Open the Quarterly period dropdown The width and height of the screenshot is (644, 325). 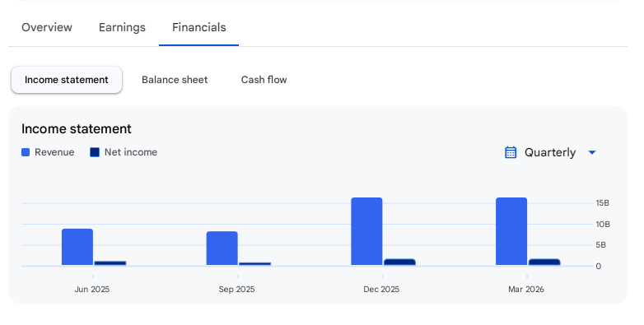[550, 152]
